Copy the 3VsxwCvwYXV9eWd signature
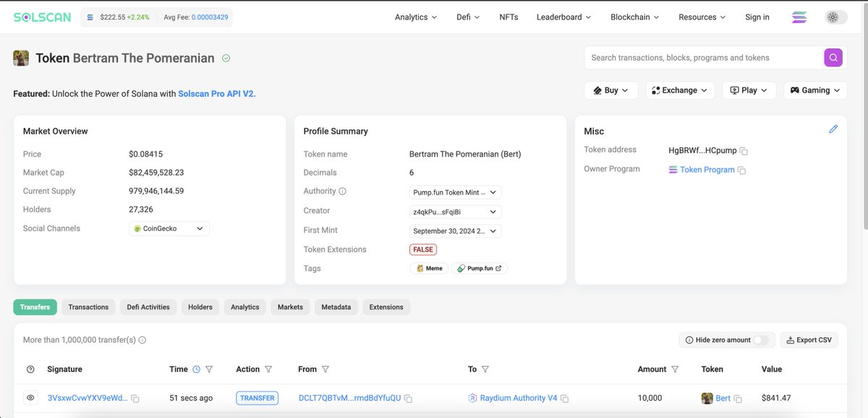This screenshot has height=418, width=868. [x=135, y=398]
